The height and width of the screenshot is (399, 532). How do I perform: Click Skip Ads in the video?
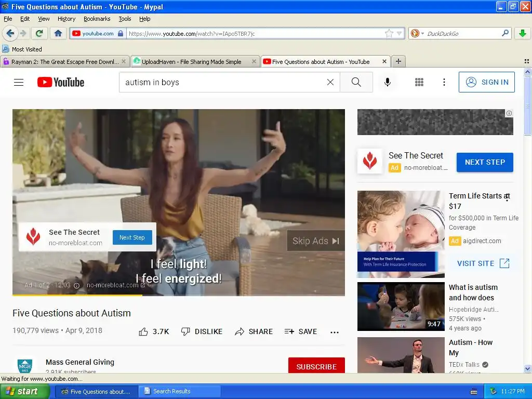pyautogui.click(x=316, y=241)
